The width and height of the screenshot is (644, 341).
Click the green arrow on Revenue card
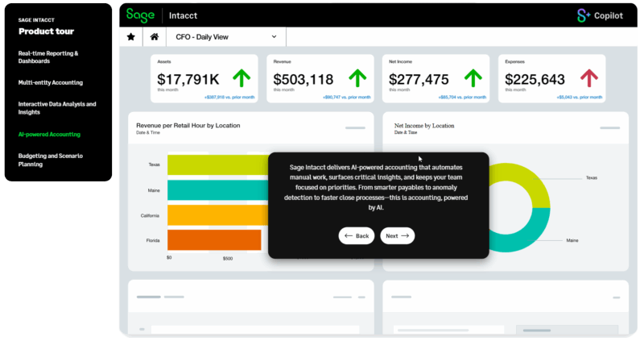coord(357,77)
